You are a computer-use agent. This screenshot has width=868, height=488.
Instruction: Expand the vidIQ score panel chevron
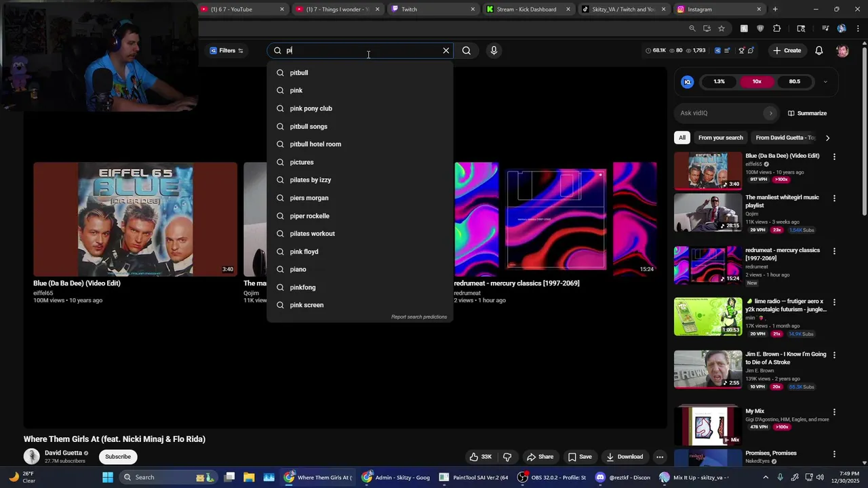pyautogui.click(x=825, y=81)
